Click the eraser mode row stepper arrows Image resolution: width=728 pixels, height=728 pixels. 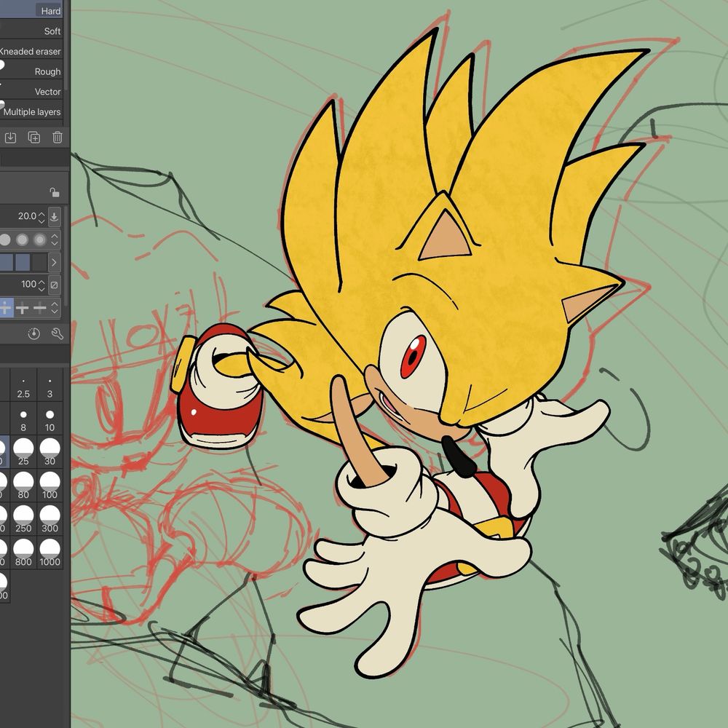55,308
